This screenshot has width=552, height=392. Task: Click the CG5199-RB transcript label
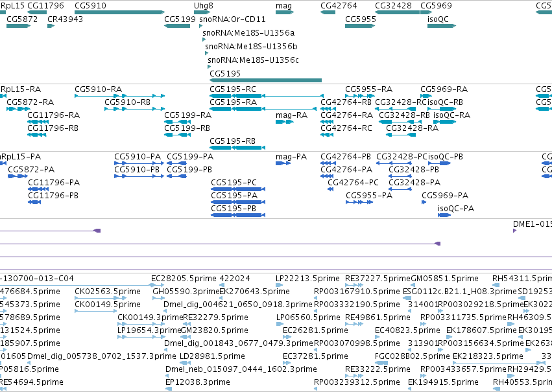tap(187, 128)
